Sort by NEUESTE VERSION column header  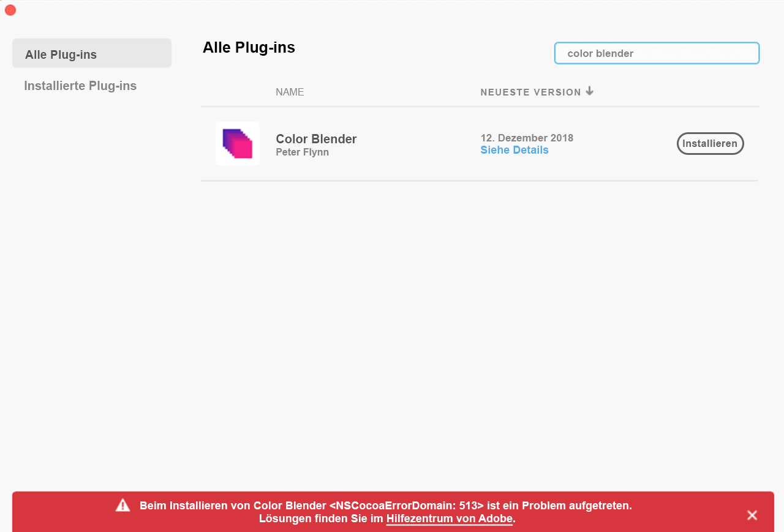[530, 92]
